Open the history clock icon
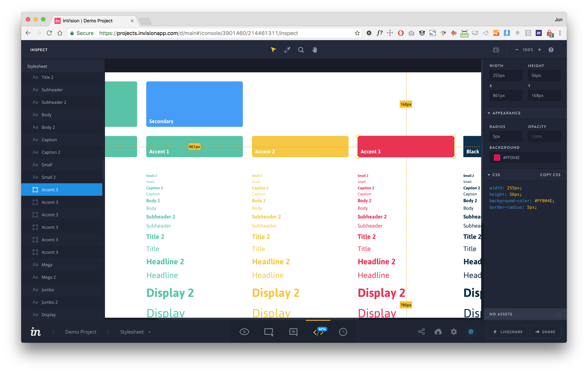The height and width of the screenshot is (373, 588). point(343,332)
